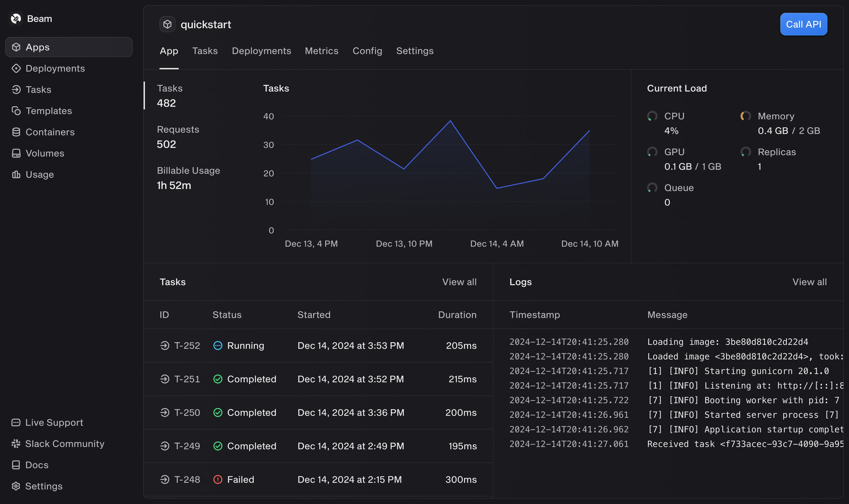Click the Running status icon on T-252
The width and height of the screenshot is (849, 504).
point(218,346)
